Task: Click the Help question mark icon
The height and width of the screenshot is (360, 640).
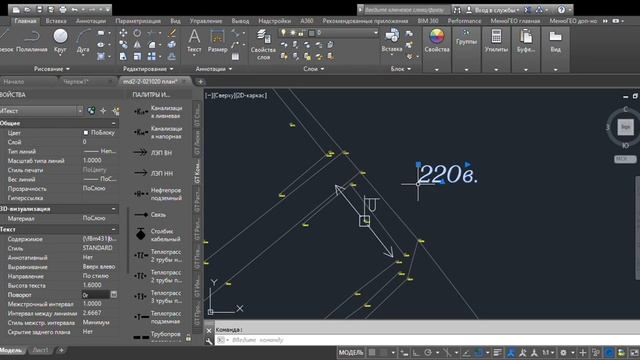Action: [x=562, y=9]
